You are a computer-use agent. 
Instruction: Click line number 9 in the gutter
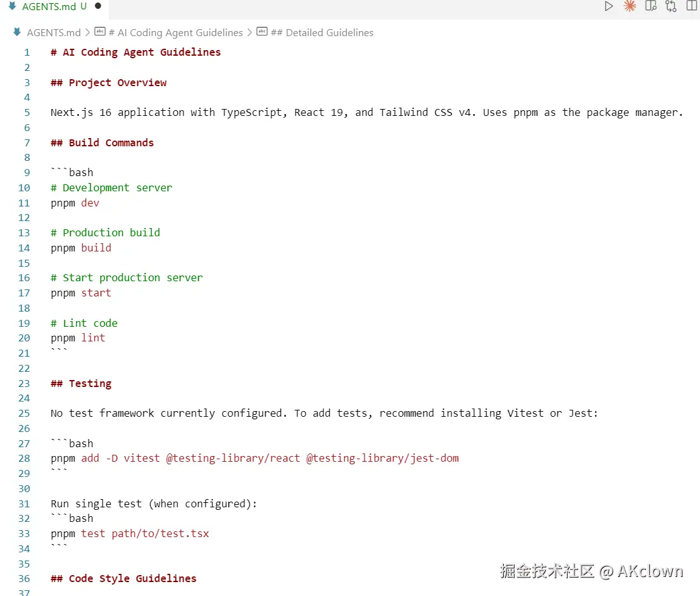[x=27, y=173]
